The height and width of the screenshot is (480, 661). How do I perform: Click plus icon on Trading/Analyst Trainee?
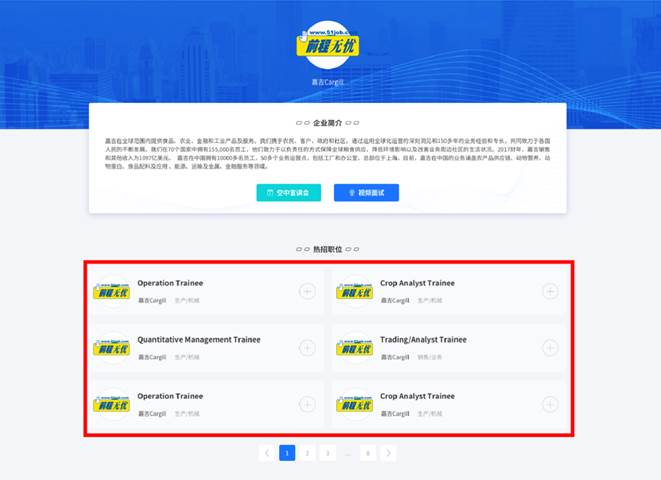[550, 348]
